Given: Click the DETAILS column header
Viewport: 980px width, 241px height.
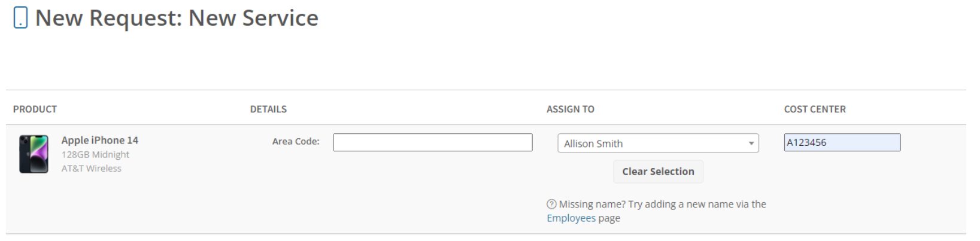Looking at the screenshot, I should click(268, 109).
